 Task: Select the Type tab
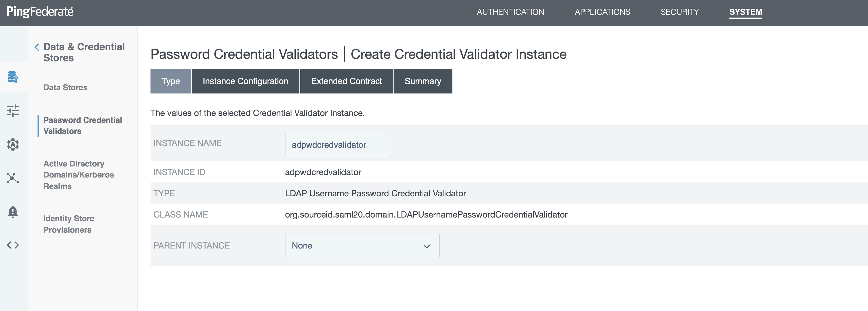coord(171,81)
